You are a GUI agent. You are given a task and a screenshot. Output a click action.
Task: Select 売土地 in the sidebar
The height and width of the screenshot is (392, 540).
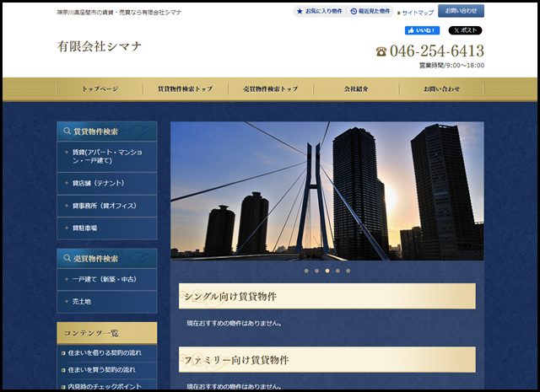click(x=107, y=302)
